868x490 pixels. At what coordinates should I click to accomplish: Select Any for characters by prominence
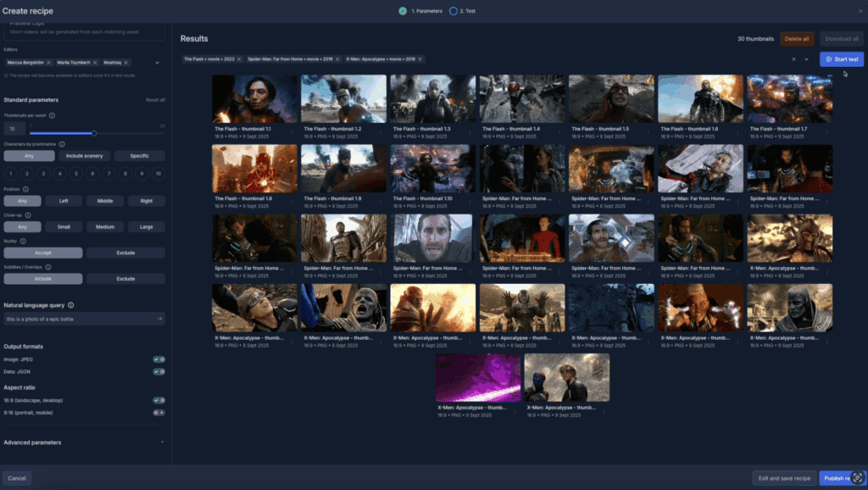click(30, 156)
